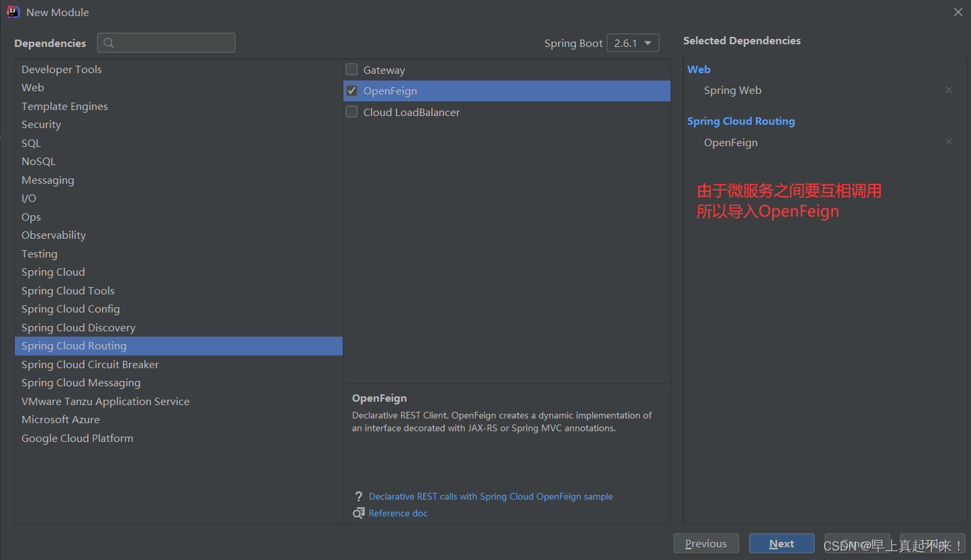Select Spring Cloud Circuit Breaker category
The image size is (971, 560).
click(x=178, y=364)
